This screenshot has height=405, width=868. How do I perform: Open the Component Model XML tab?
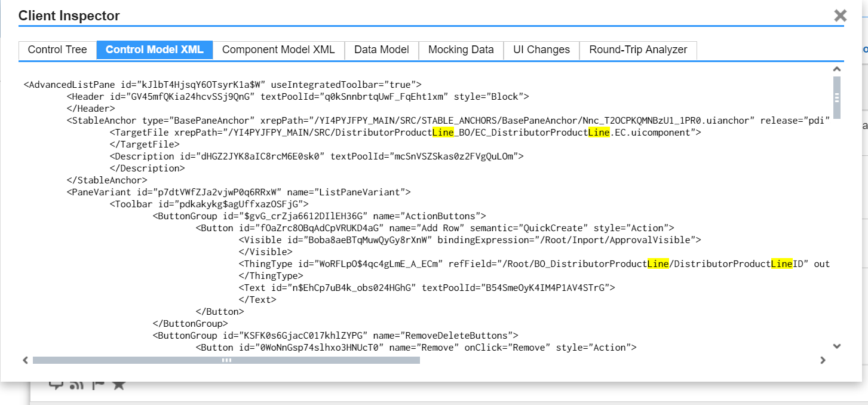click(278, 50)
